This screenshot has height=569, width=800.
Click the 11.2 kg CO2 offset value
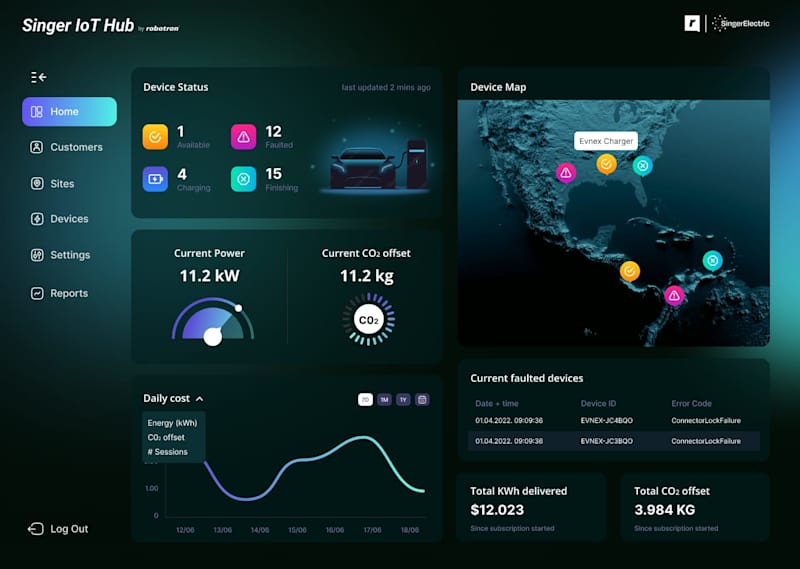point(366,276)
